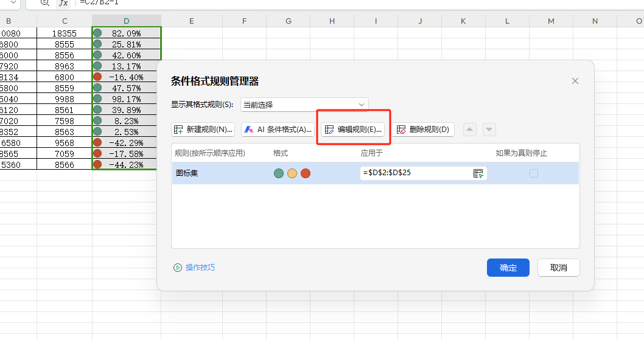Click the 如果为真则停止 column header

point(521,153)
